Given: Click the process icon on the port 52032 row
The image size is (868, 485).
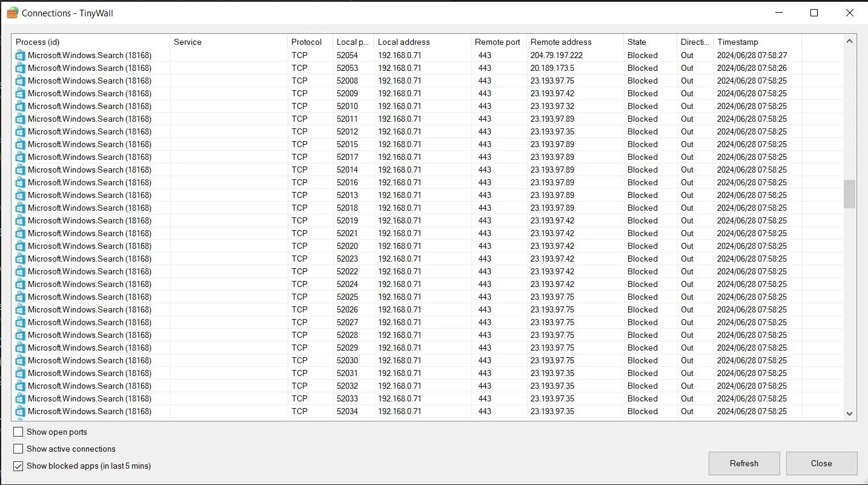Looking at the screenshot, I should [x=21, y=386].
